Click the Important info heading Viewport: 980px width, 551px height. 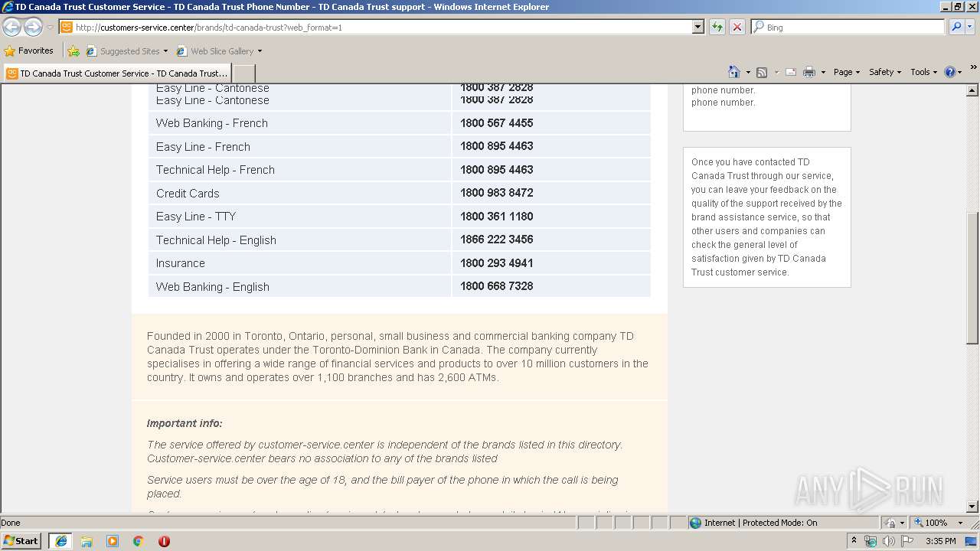[185, 423]
